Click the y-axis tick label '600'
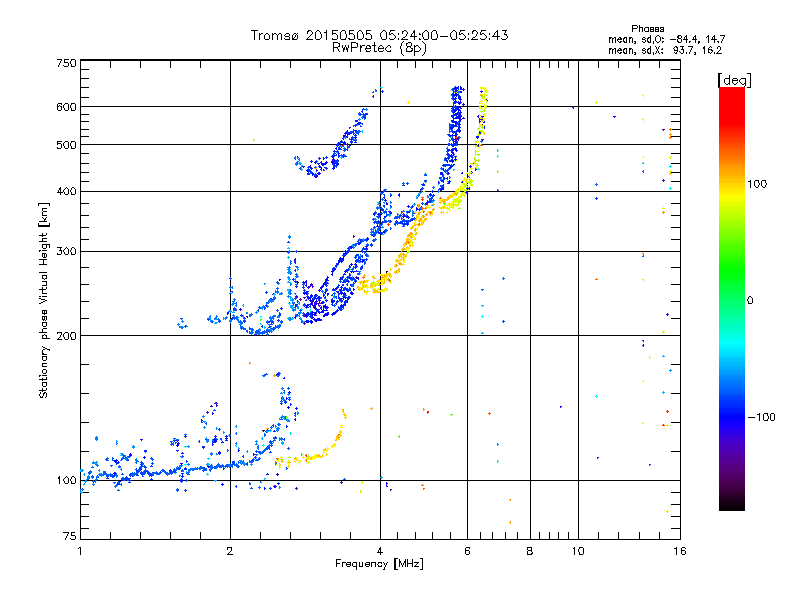The width and height of the screenshot is (800, 600). 66,107
